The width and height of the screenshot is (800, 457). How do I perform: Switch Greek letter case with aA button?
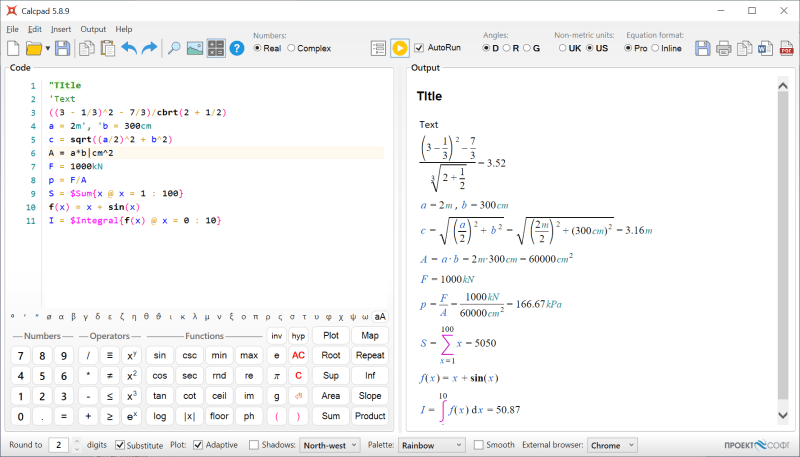click(380, 317)
